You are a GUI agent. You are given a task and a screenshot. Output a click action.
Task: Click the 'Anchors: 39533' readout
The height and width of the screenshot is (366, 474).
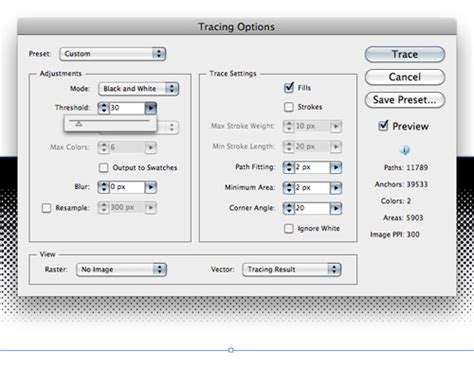tap(401, 184)
